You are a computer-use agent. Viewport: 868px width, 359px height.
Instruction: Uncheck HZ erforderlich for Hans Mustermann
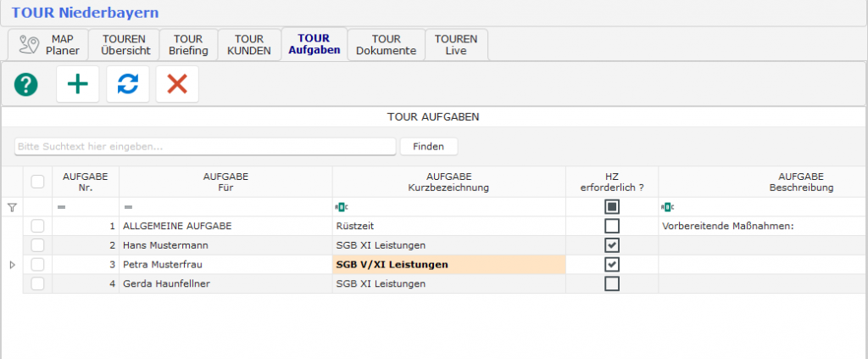tap(612, 244)
